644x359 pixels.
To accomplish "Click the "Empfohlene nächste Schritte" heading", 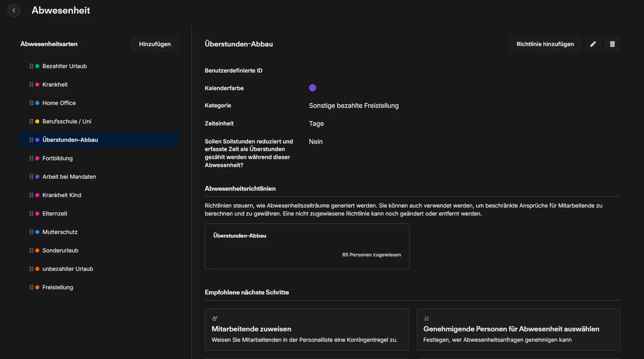I will [x=247, y=292].
